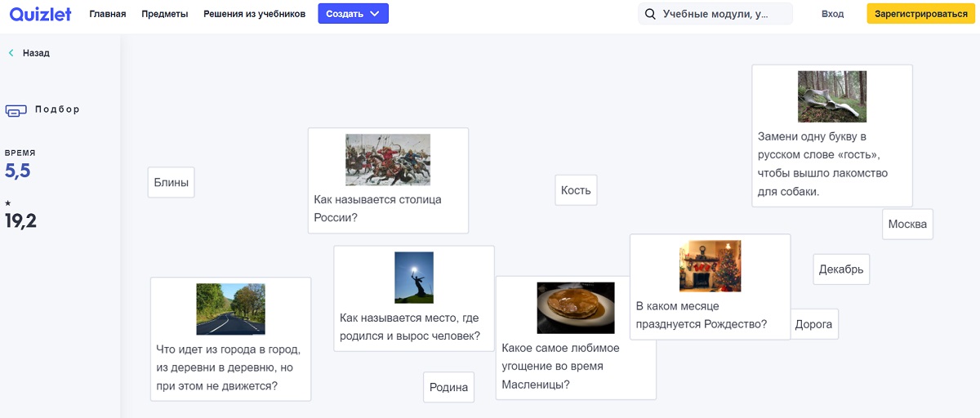Viewport: 980px width, 418px height.
Task: Click the star icon above best score
Action: 8,203
